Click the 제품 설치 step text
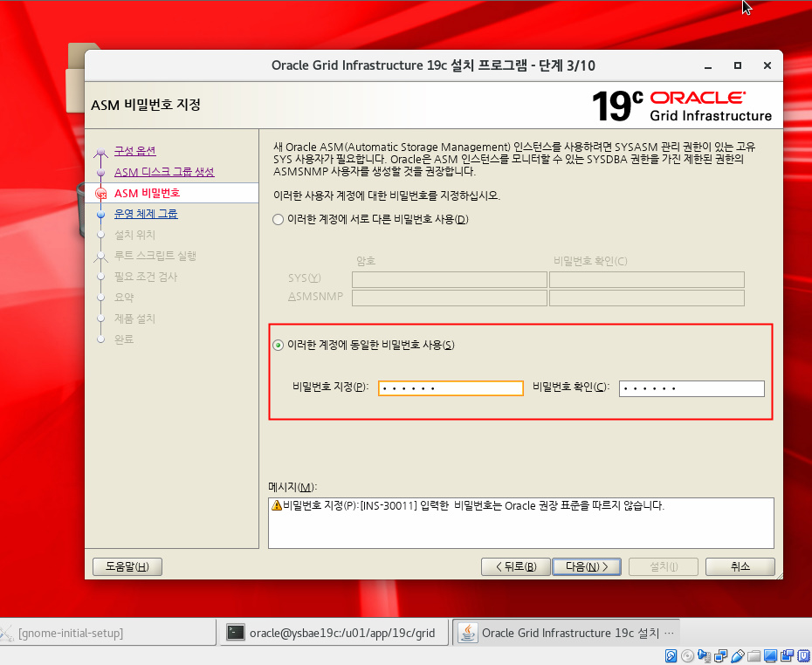 [134, 319]
